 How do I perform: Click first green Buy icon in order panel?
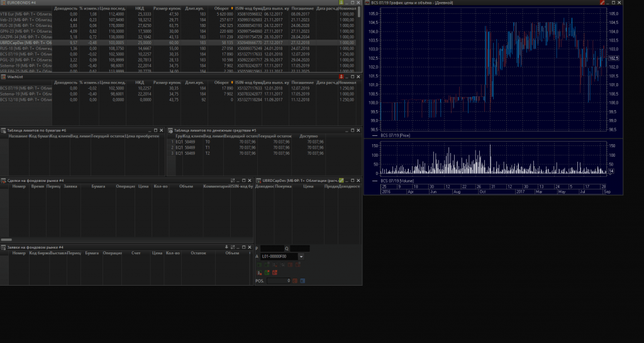[259, 264]
